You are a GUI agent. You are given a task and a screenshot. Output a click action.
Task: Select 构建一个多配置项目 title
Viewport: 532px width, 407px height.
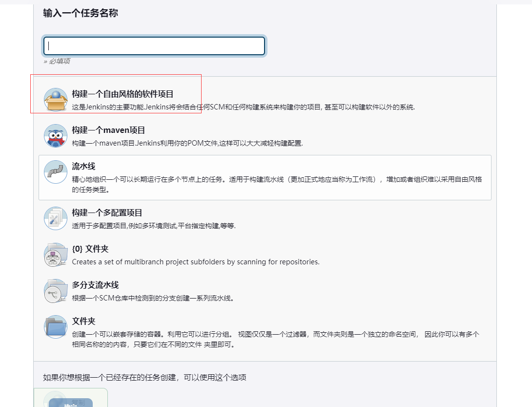(107, 213)
